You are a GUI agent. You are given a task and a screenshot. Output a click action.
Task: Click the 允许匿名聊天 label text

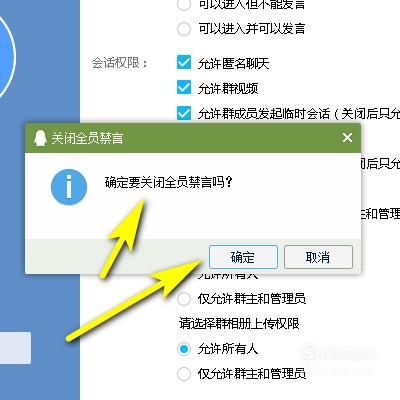click(233, 63)
